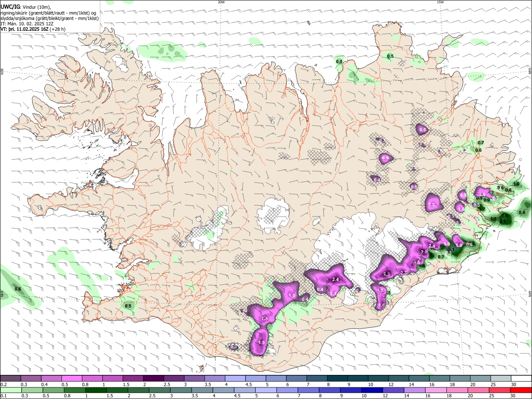This screenshot has width=532, height=399.
Task: Select the grayish-purple 0.2 snow legend swatch
Action: pyautogui.click(x=11, y=379)
